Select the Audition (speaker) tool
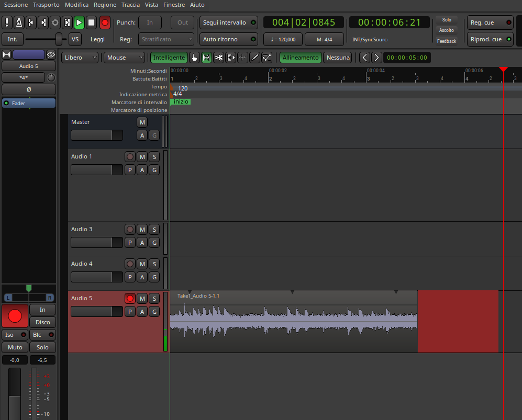The width and height of the screenshot is (522, 420). coord(230,58)
